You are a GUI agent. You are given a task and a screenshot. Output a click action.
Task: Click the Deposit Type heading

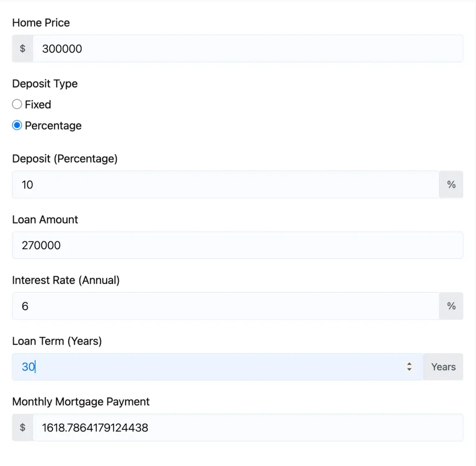[x=45, y=84]
